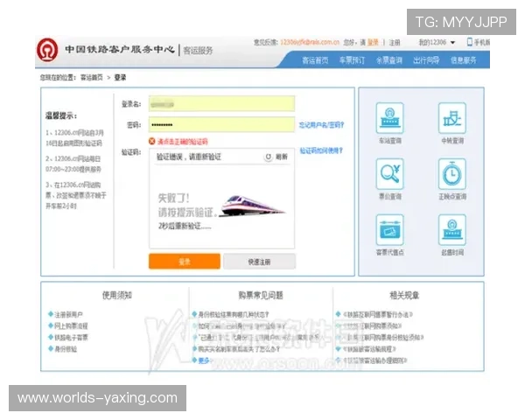The image size is (525, 420).
Task: Open the 身份核验 link under 使用须知
Action: [66, 349]
